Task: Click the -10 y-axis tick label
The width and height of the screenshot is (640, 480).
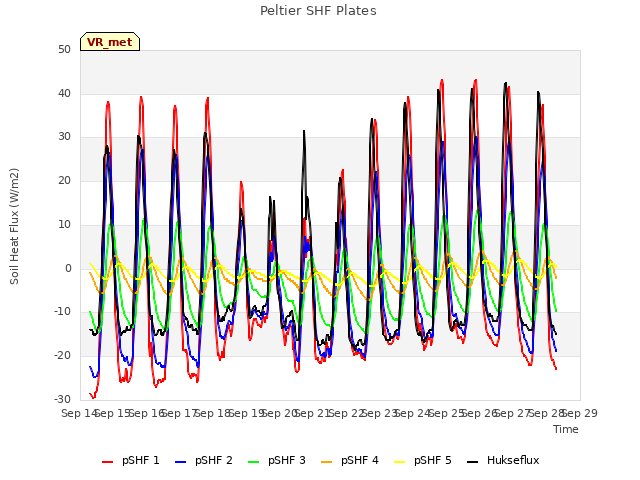Action: 62,311
